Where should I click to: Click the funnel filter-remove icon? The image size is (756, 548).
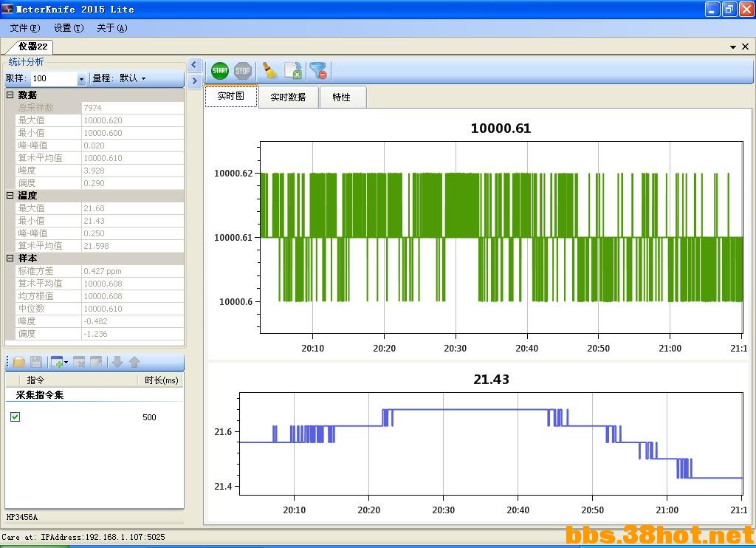318,71
